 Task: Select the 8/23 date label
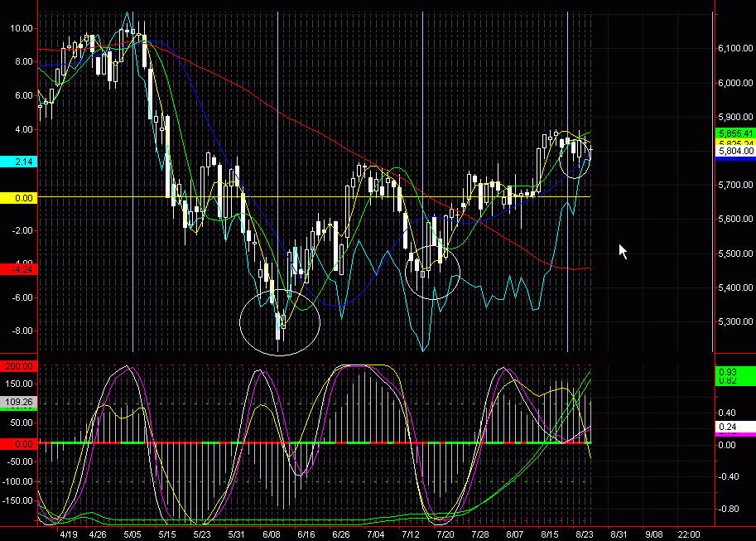tap(585, 534)
